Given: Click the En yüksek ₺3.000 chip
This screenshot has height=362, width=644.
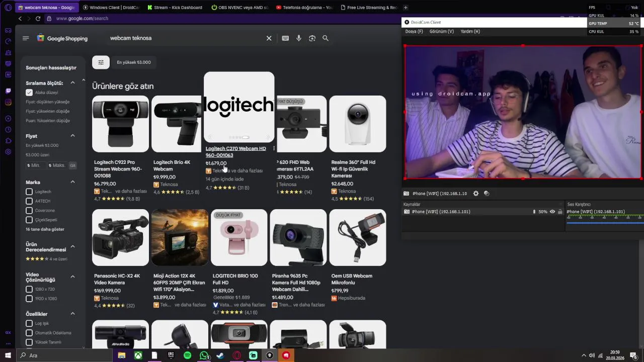Looking at the screenshot, I should point(134,62).
